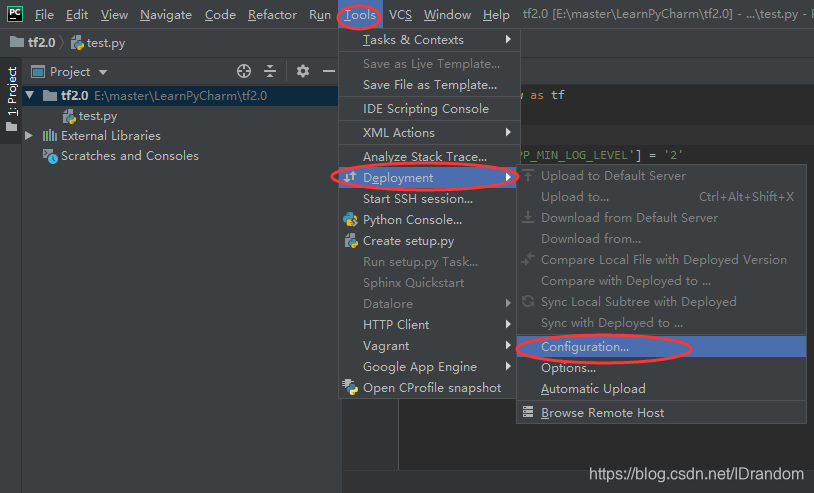Open the Run menu

[320, 15]
